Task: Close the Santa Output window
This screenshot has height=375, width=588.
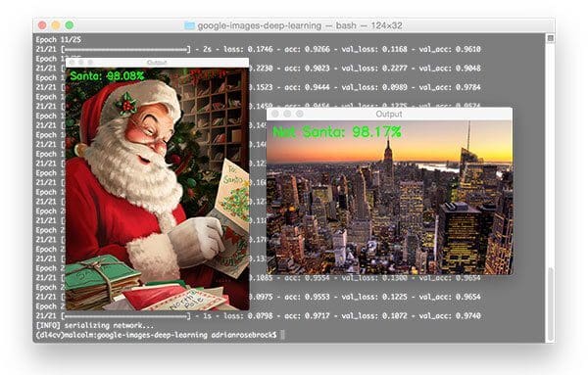Action: [x=72, y=63]
